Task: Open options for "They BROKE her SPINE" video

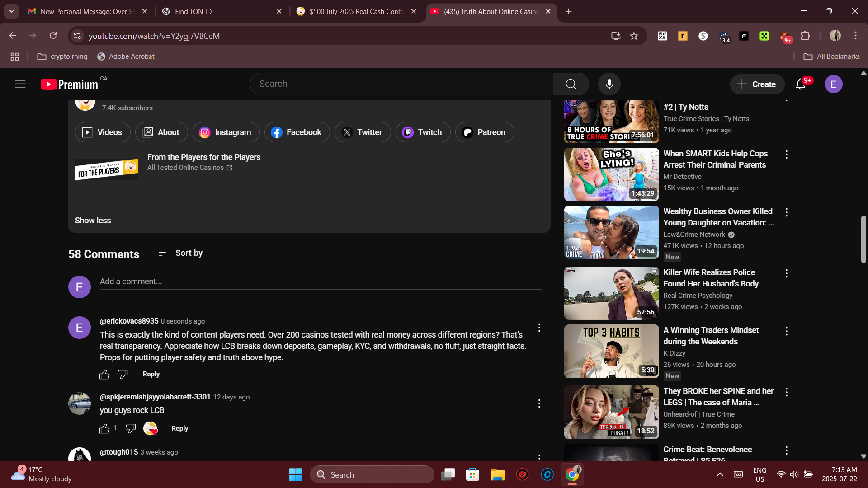Action: coord(787,392)
